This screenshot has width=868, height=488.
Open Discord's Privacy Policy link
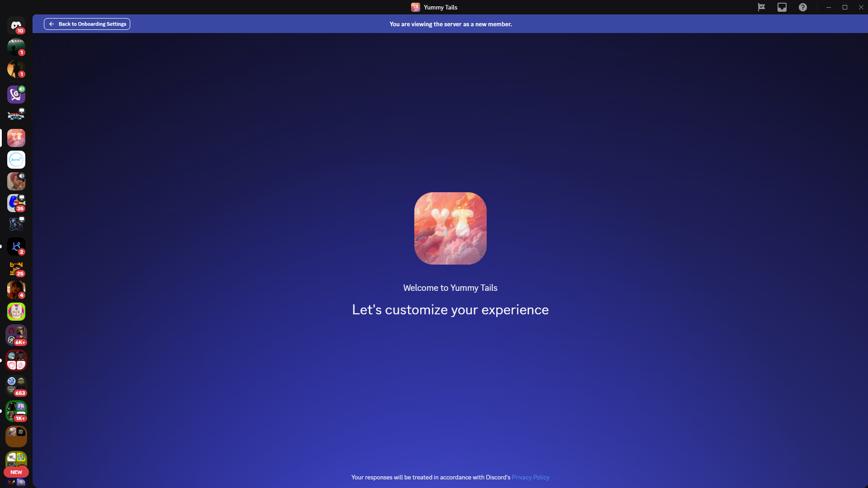coord(531,477)
